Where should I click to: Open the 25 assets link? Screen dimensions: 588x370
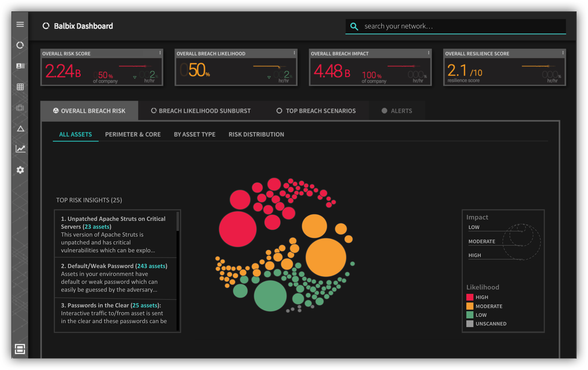coord(145,305)
